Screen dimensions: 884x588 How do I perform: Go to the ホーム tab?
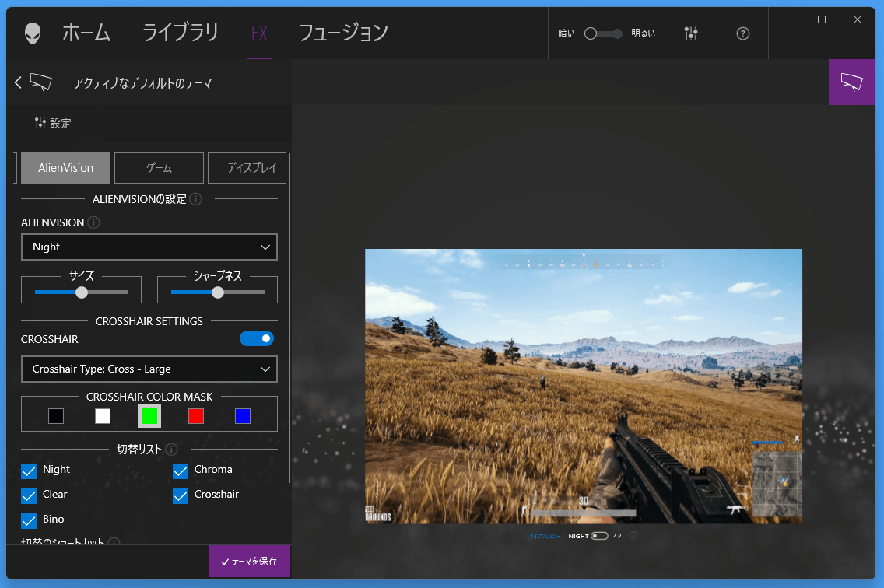(86, 33)
